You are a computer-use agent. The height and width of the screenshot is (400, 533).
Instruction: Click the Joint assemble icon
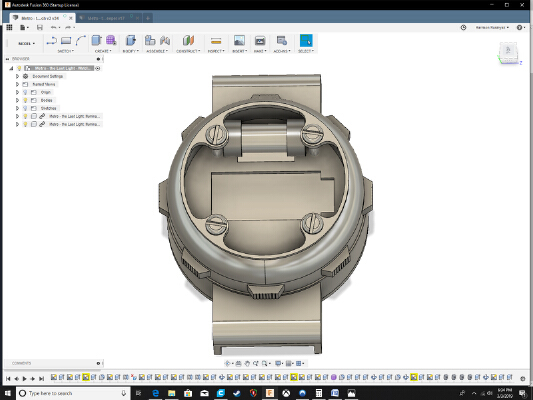click(x=165, y=41)
